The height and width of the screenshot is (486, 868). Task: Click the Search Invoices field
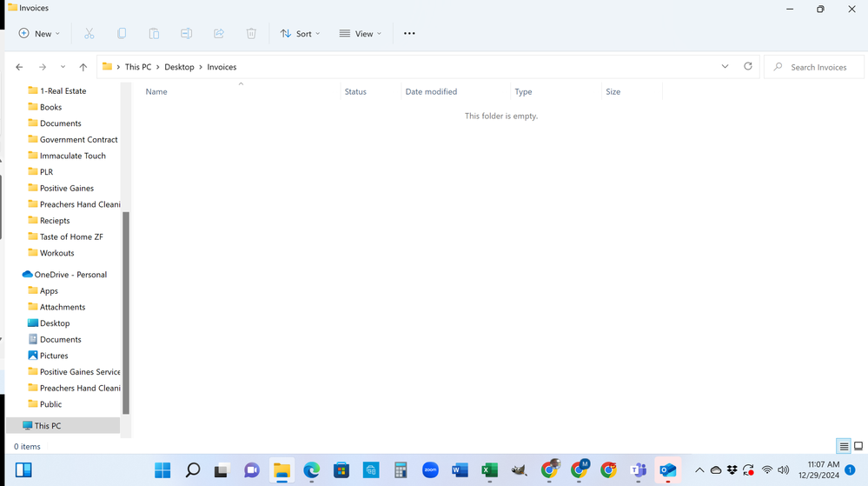[x=814, y=67]
